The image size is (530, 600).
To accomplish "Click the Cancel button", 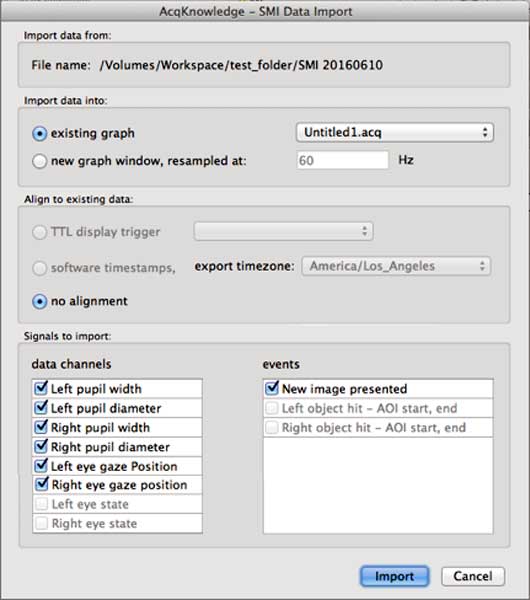I will click(x=473, y=576).
